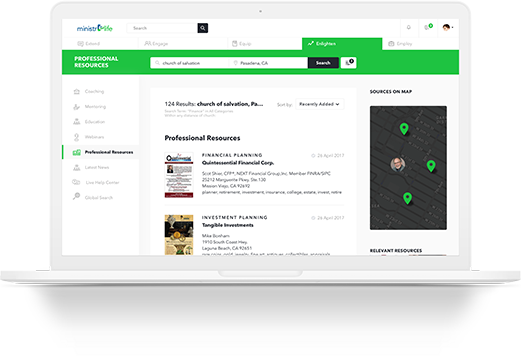Click the Mentoring sidebar icon
The image size is (521, 360).
(77, 107)
